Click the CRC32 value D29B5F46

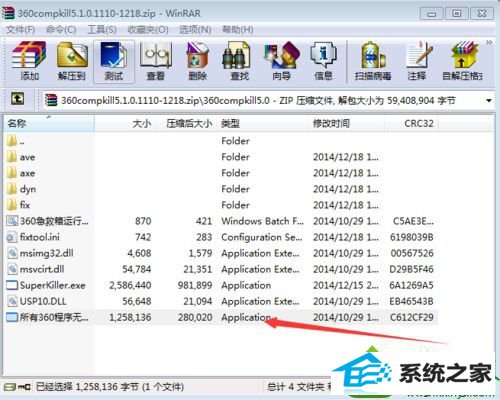pyautogui.click(x=411, y=269)
